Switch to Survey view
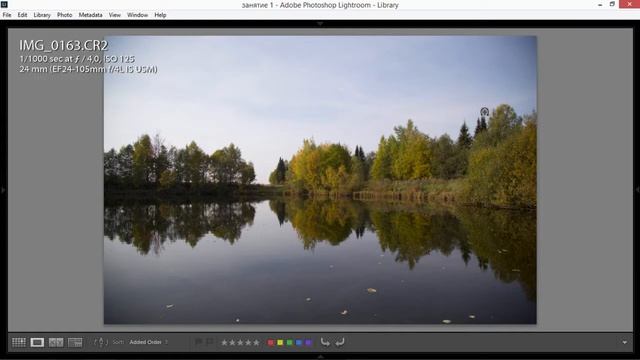The height and width of the screenshot is (360, 640). (x=75, y=342)
